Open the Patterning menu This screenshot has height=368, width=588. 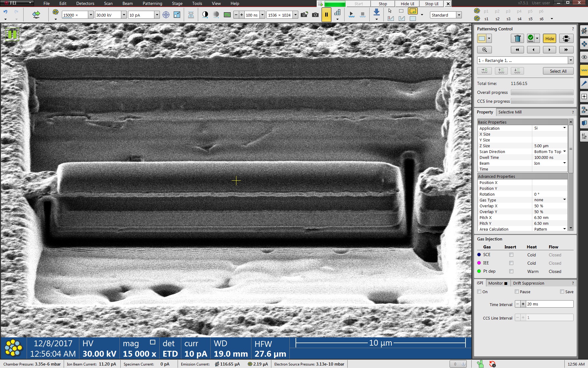click(152, 3)
